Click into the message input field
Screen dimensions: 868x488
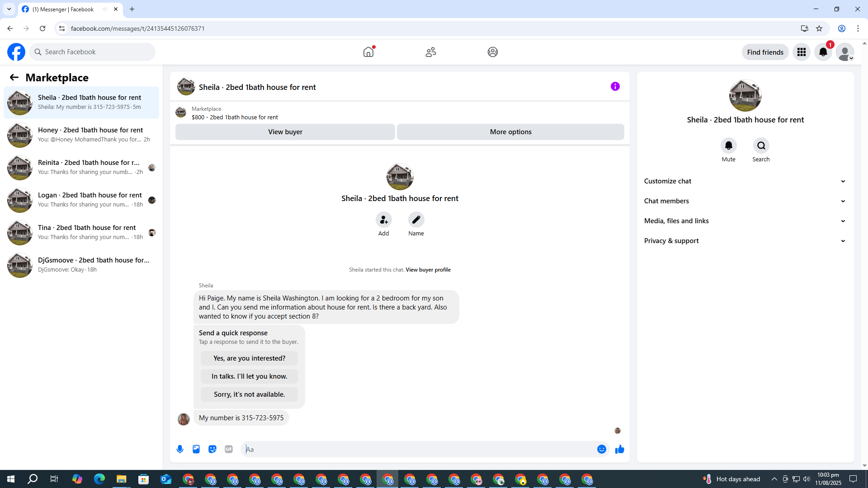[x=420, y=449]
